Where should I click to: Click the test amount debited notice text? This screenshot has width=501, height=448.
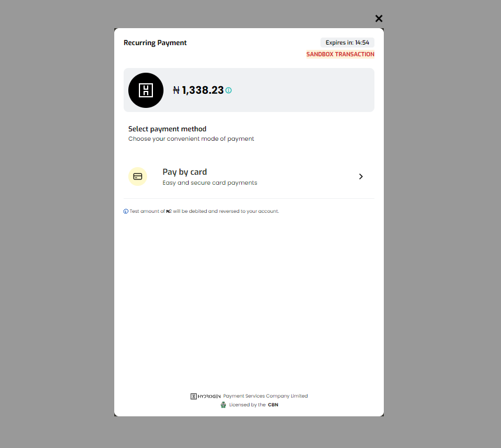[204, 211]
